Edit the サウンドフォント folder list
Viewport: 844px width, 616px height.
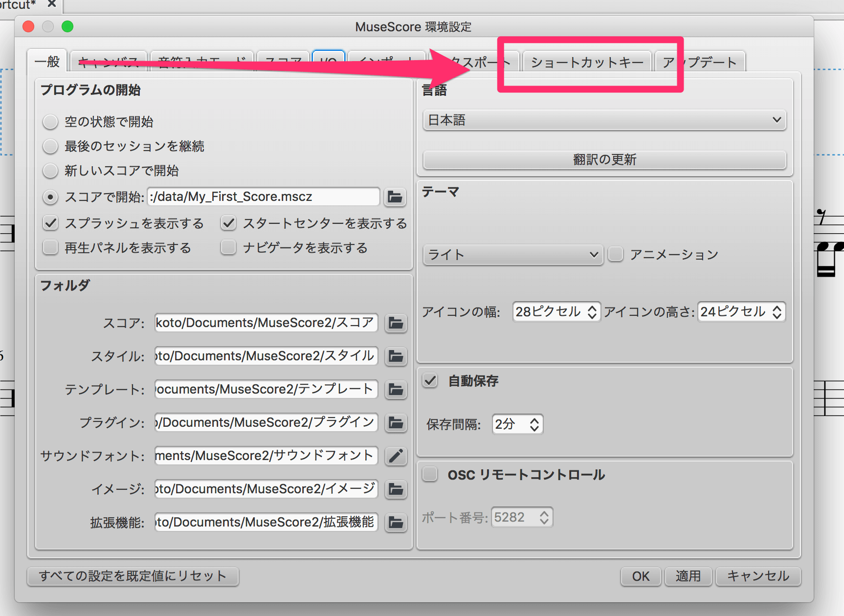396,456
